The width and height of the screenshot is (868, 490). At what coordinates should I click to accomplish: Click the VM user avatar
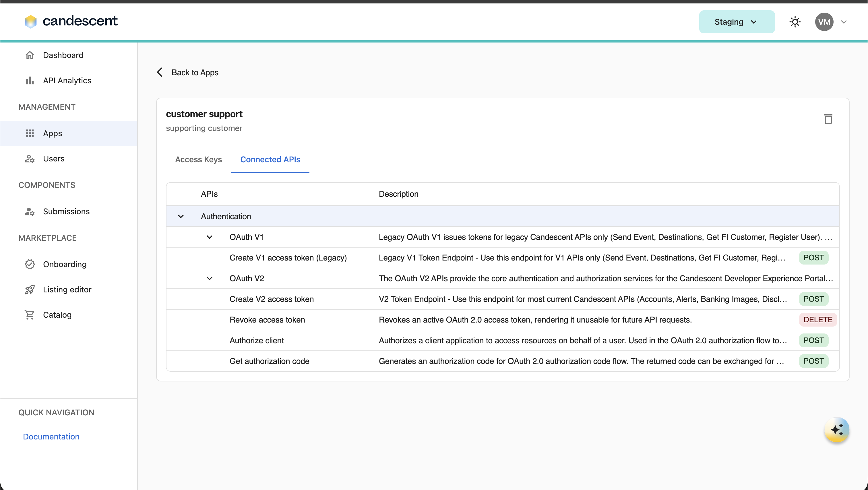[x=824, y=22]
